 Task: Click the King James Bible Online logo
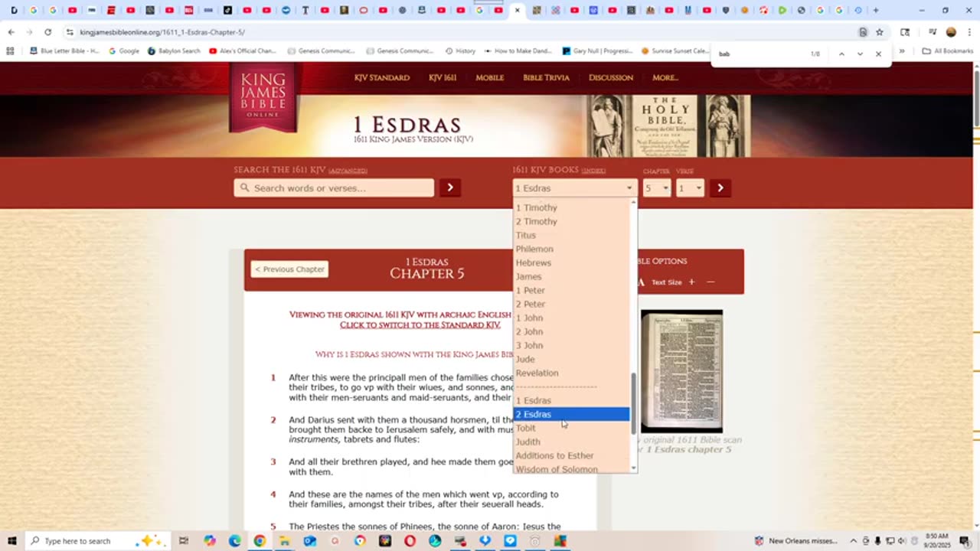coord(263,97)
